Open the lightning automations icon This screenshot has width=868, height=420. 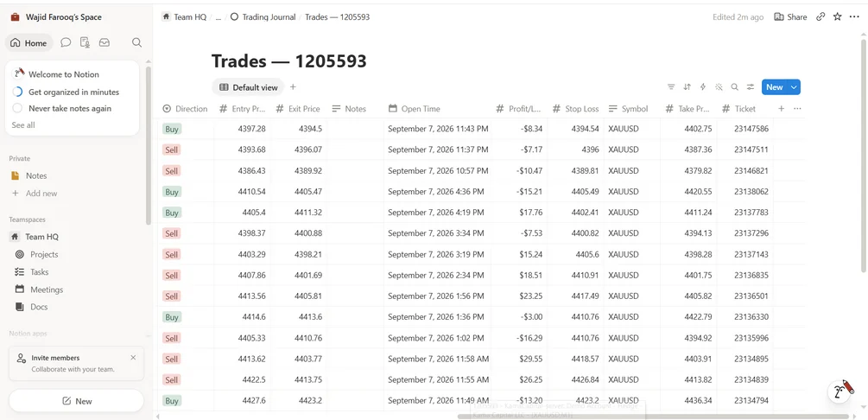tap(703, 87)
